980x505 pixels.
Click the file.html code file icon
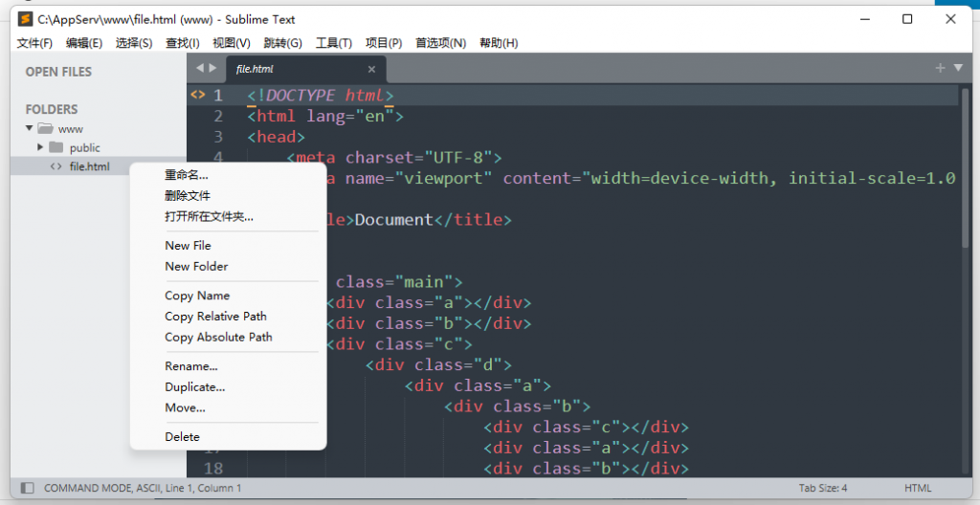(56, 166)
